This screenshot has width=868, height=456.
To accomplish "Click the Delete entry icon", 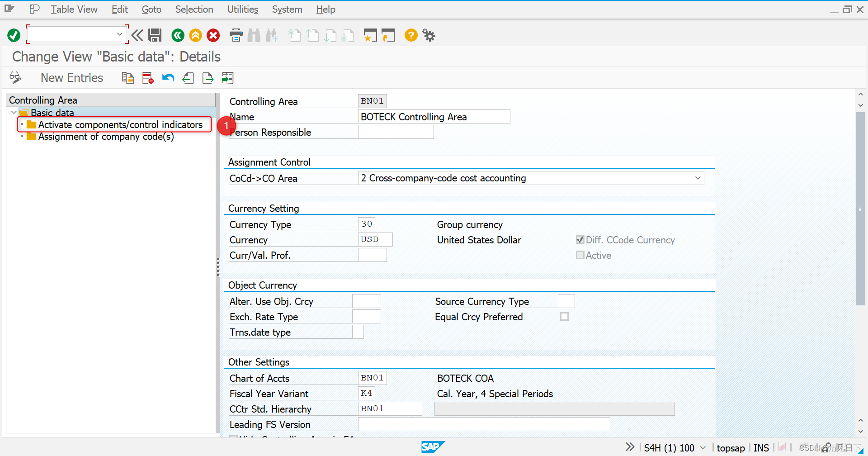I will tap(148, 78).
